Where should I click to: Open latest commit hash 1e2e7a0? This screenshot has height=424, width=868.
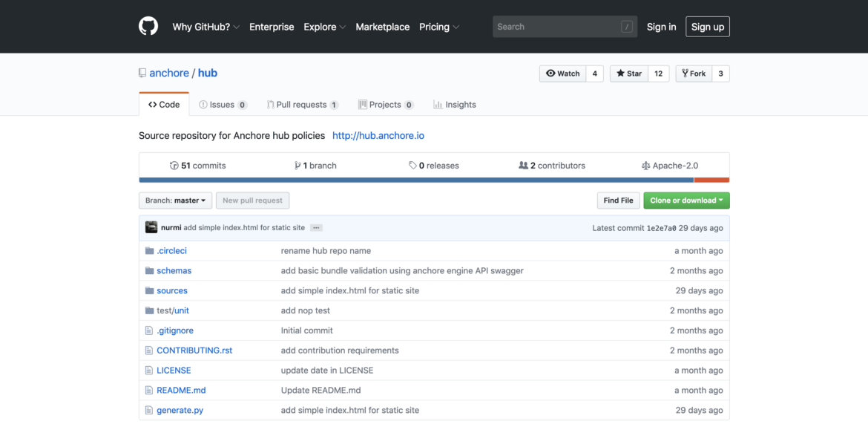point(662,229)
